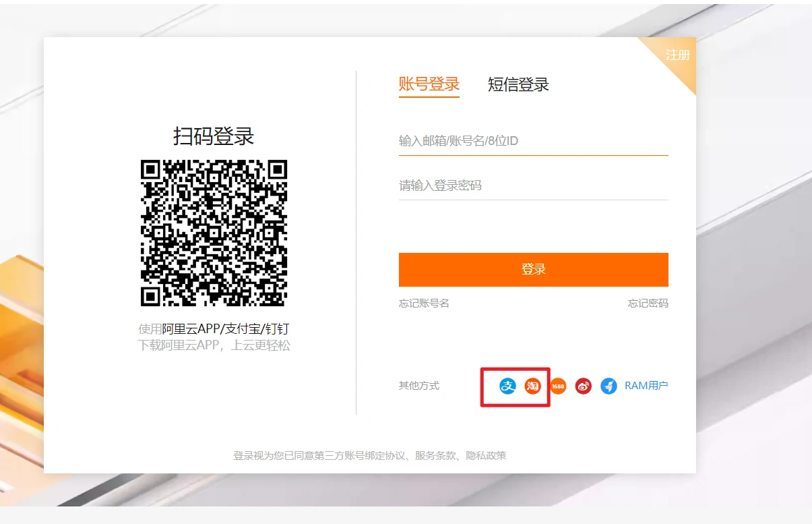Click the 扫码登录 QR code image
The height and width of the screenshot is (524, 812).
(213, 233)
